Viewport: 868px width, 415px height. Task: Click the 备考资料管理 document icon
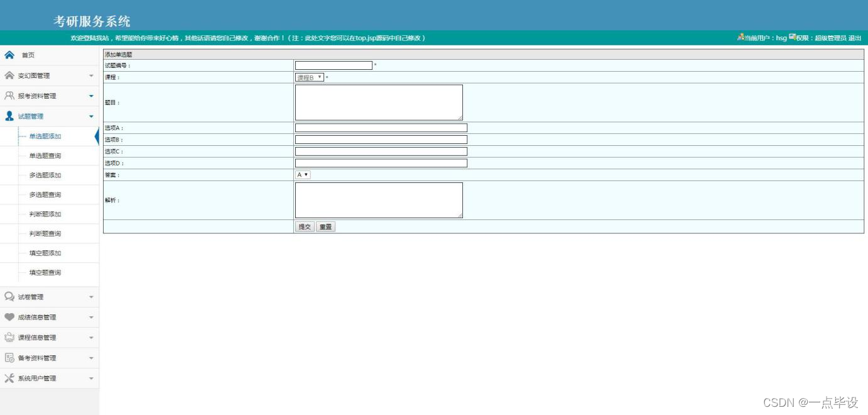pos(9,358)
